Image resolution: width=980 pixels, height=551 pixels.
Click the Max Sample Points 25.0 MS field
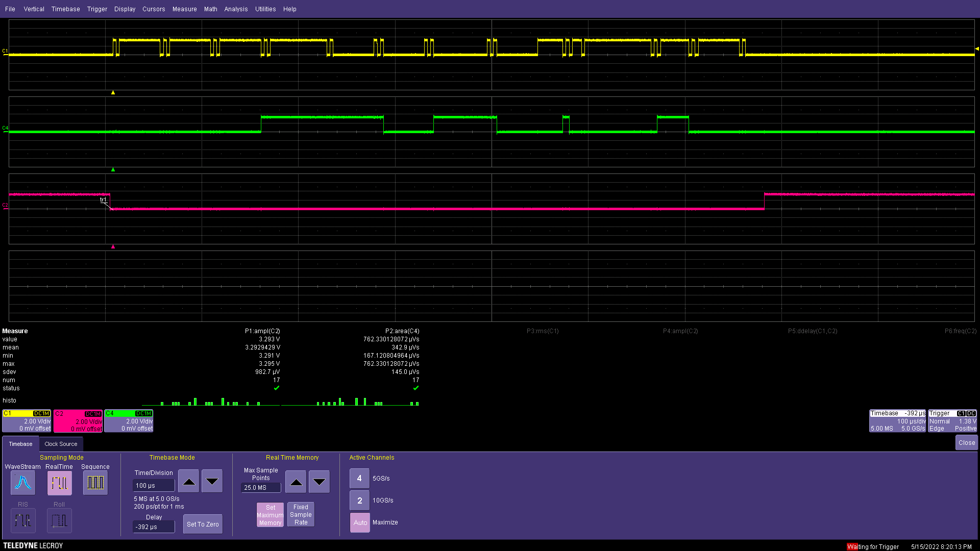tap(261, 488)
